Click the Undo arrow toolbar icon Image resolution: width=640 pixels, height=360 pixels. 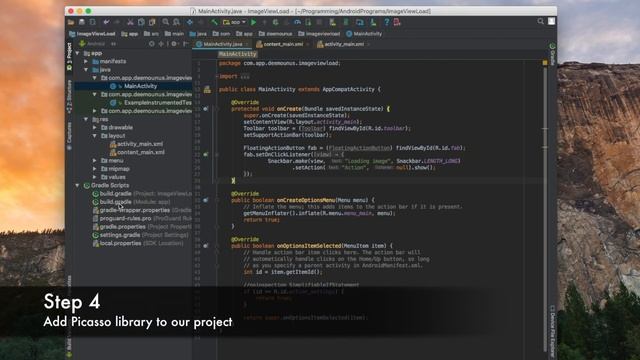tap(106, 22)
